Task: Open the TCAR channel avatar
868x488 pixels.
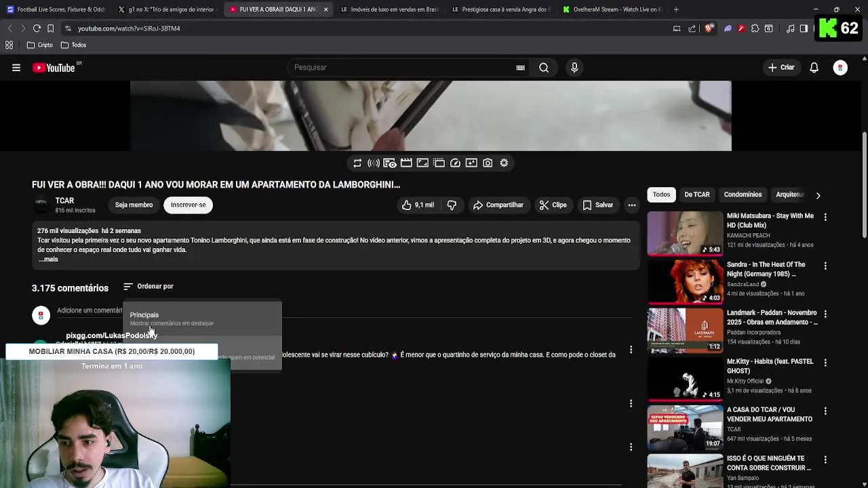Action: pos(41,205)
